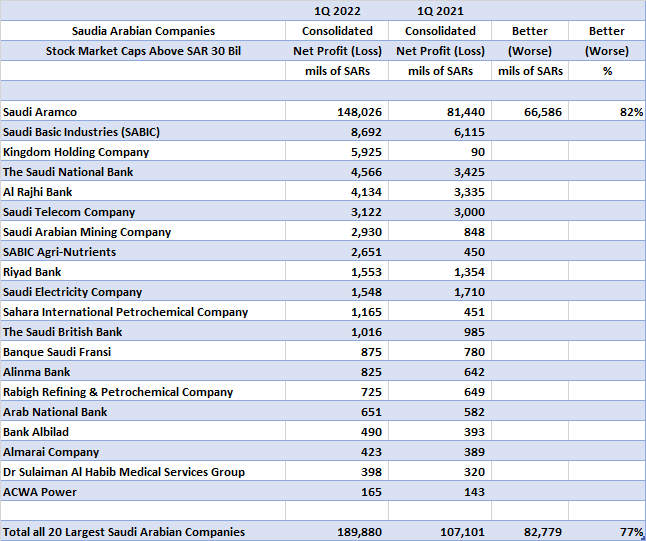Select Sahara Petrochemical value 1,165
Image resolution: width=646 pixels, height=541 pixels.
tap(337, 311)
